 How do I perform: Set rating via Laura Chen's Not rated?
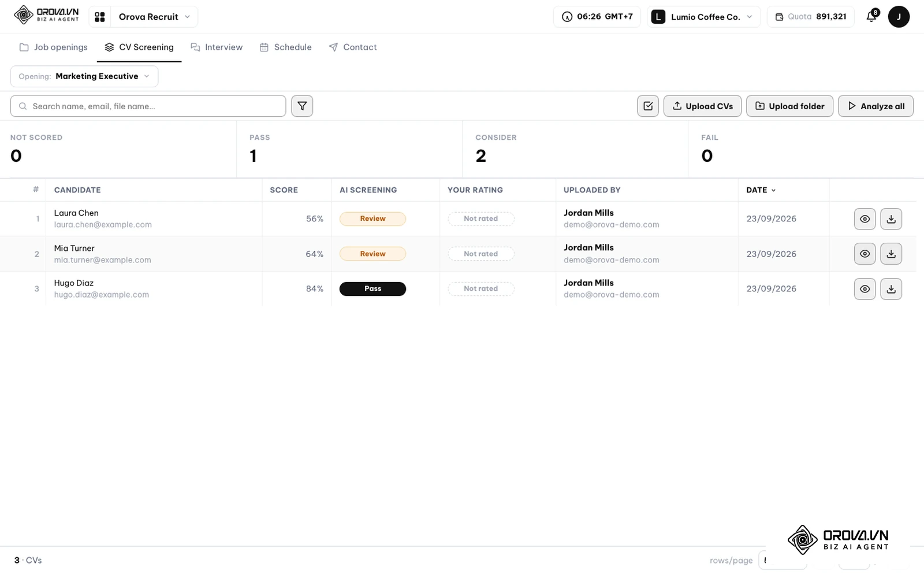click(480, 219)
